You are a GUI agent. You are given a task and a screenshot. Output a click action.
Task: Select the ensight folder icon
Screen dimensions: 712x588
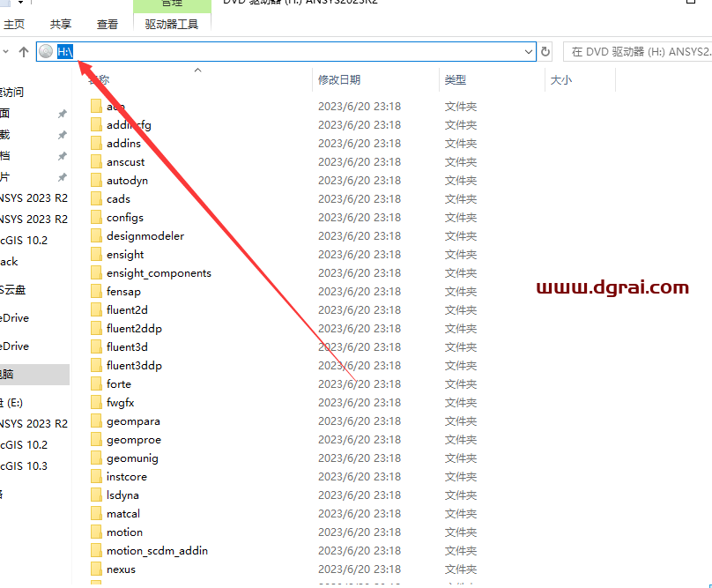click(x=96, y=255)
